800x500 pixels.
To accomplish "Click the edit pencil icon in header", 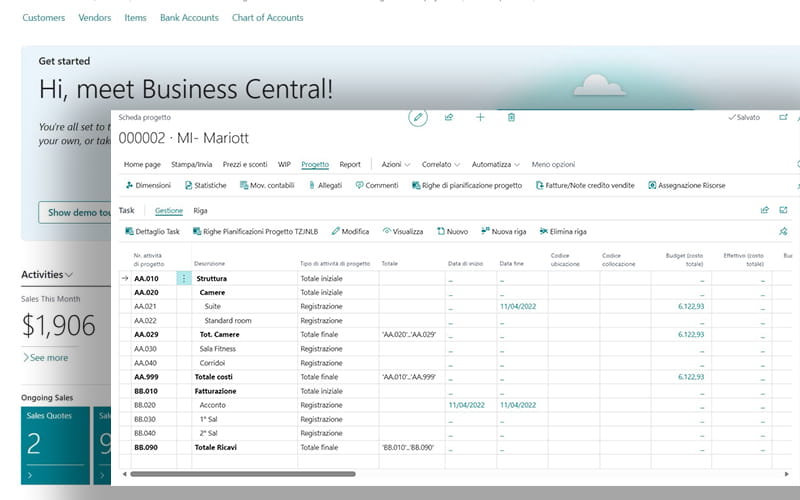I will [x=418, y=117].
